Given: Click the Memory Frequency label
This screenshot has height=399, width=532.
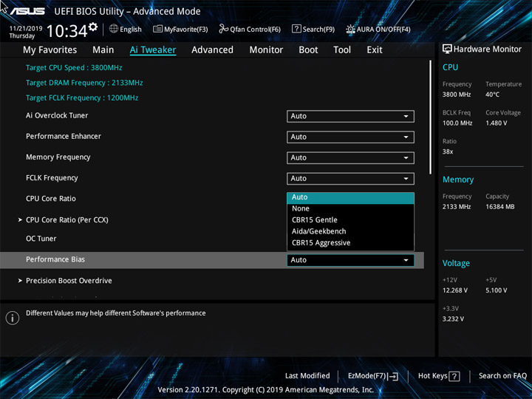Looking at the screenshot, I should 58,157.
